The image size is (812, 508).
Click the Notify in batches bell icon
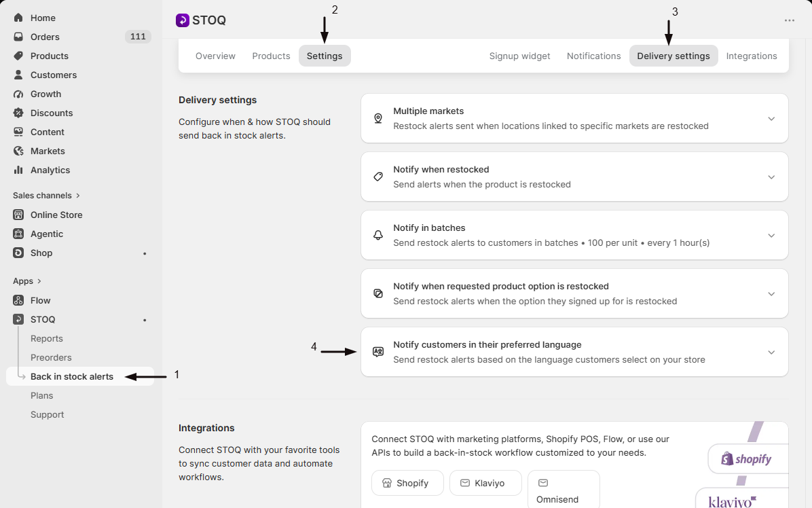point(378,235)
